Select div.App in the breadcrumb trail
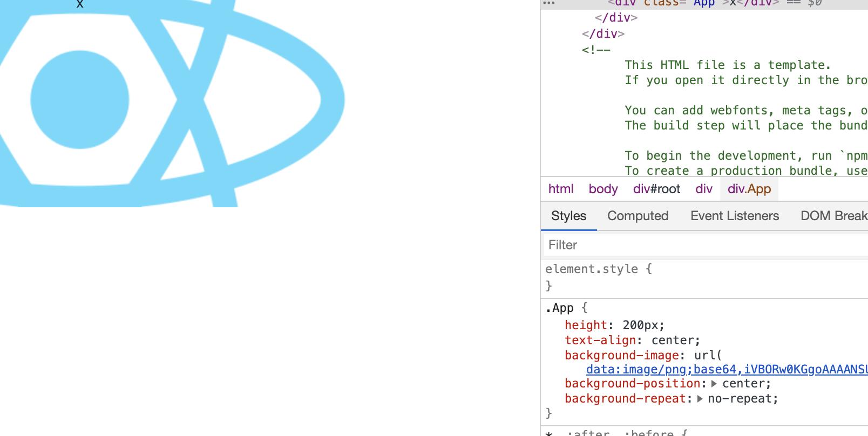This screenshot has height=436, width=868. coord(749,189)
